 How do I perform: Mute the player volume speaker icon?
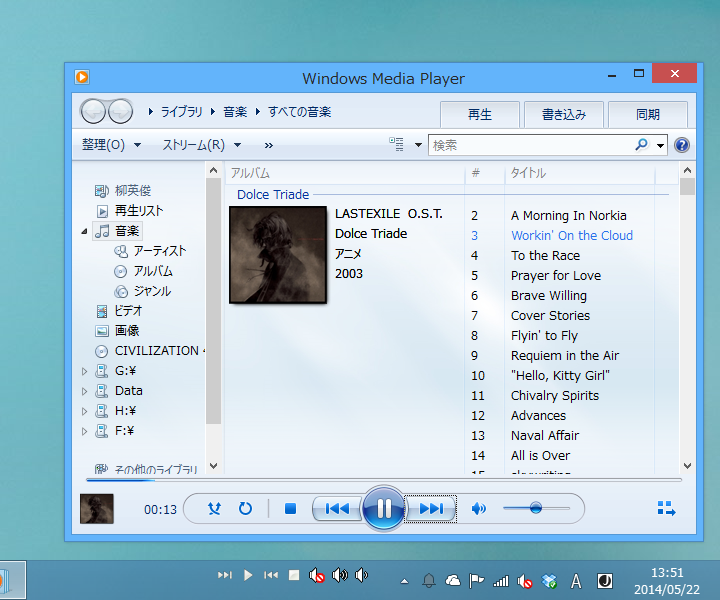point(478,509)
